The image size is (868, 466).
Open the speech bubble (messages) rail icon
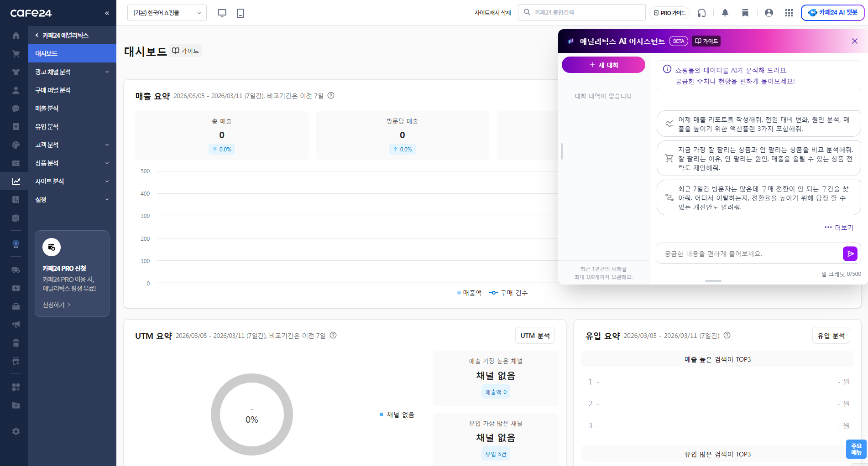[x=16, y=109]
